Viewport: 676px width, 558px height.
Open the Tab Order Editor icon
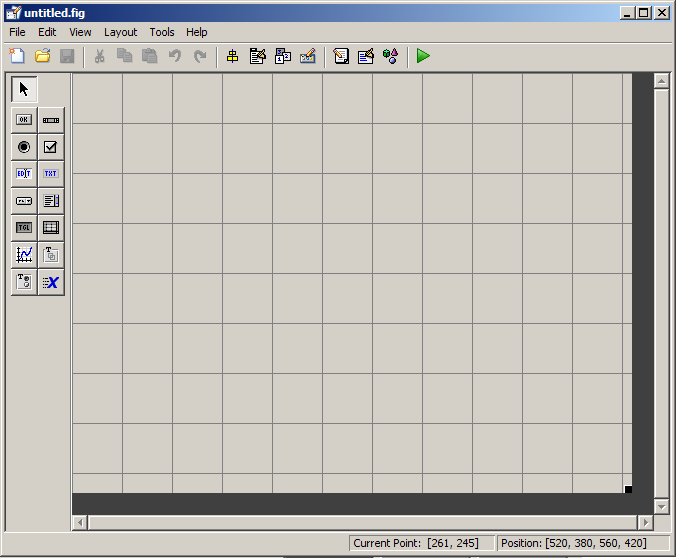point(283,56)
